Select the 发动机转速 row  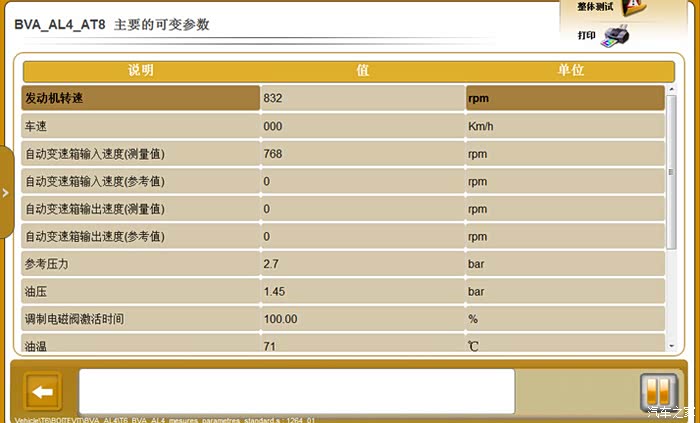140,98
